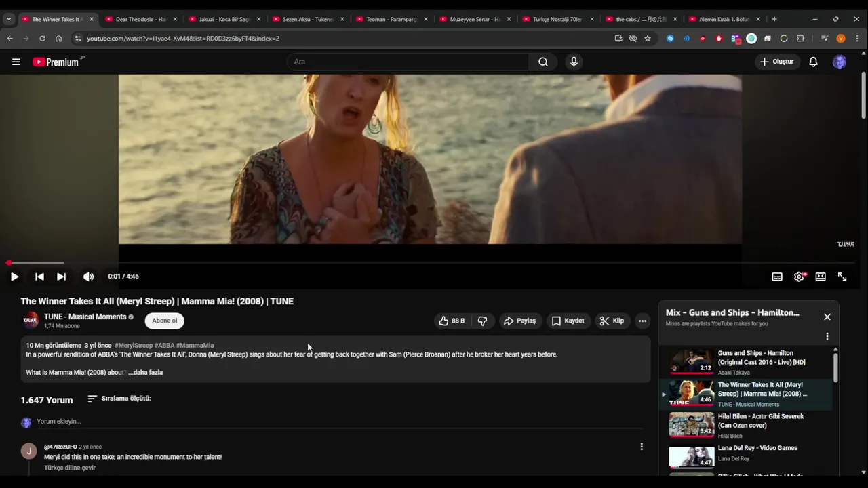The width and height of the screenshot is (868, 488).
Task: View site information icon in address bar
Action: tap(78, 39)
